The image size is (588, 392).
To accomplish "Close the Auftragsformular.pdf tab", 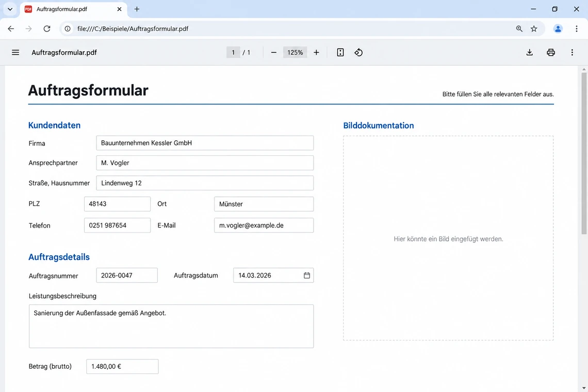I will click(119, 9).
